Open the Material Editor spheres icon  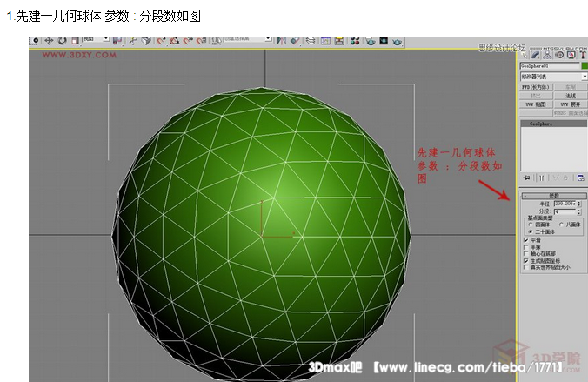355,41
